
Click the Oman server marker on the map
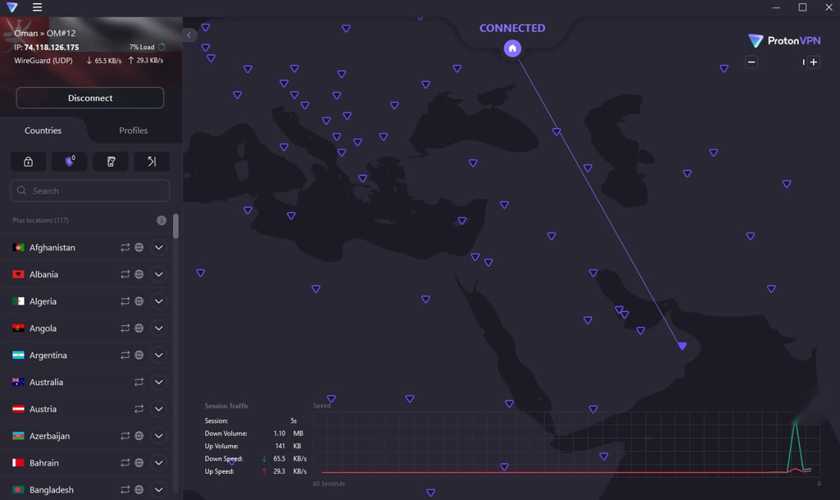682,346
